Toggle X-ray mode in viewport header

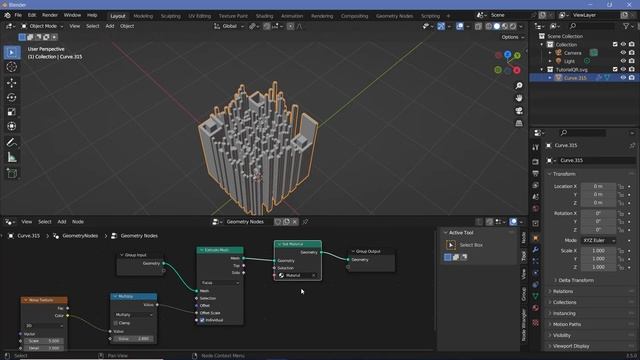(478, 27)
